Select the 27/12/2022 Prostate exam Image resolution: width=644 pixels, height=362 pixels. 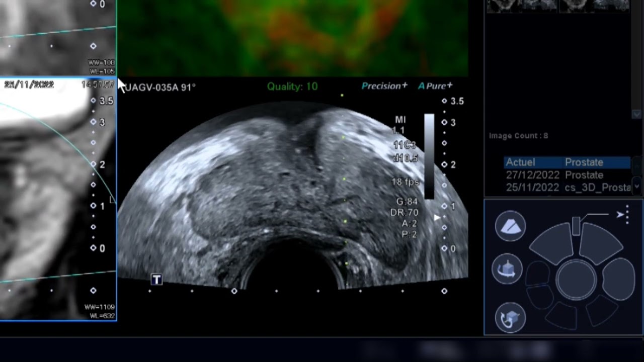[567, 175]
